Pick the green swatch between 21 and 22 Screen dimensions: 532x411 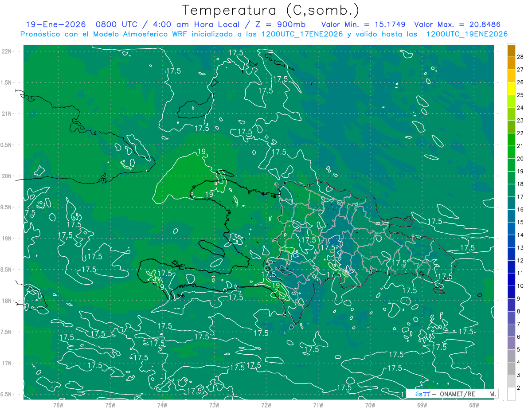tap(511, 140)
